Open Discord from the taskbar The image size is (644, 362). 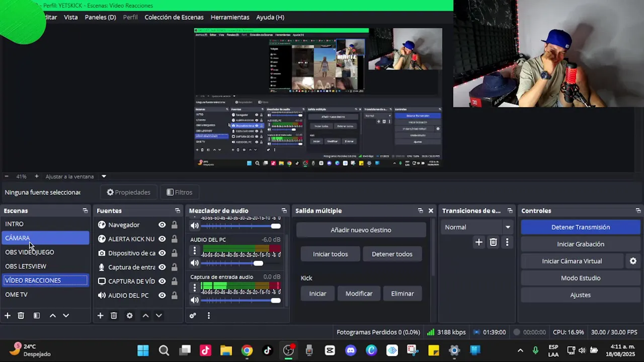351,350
